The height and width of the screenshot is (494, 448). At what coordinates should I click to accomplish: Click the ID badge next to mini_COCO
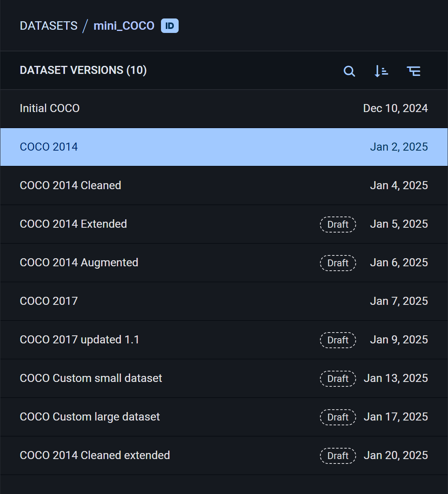point(169,25)
